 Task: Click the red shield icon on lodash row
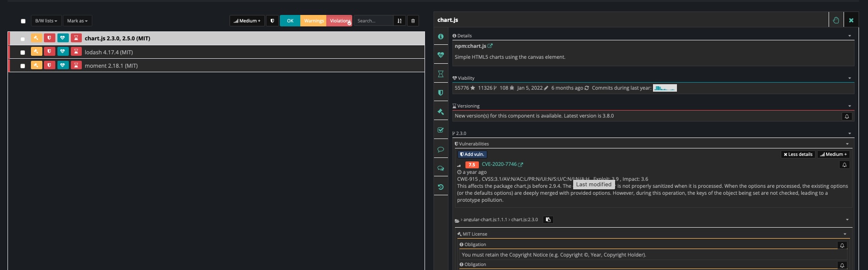coord(49,51)
